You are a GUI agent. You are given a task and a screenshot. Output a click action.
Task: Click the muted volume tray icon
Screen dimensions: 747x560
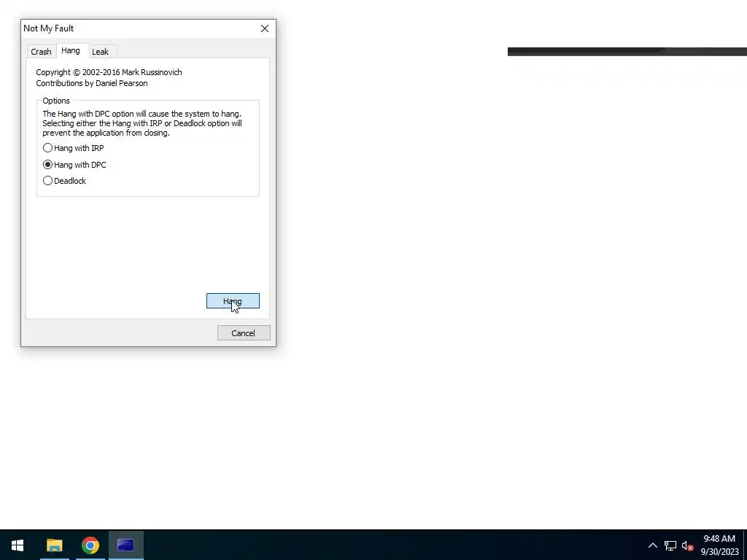point(687,545)
